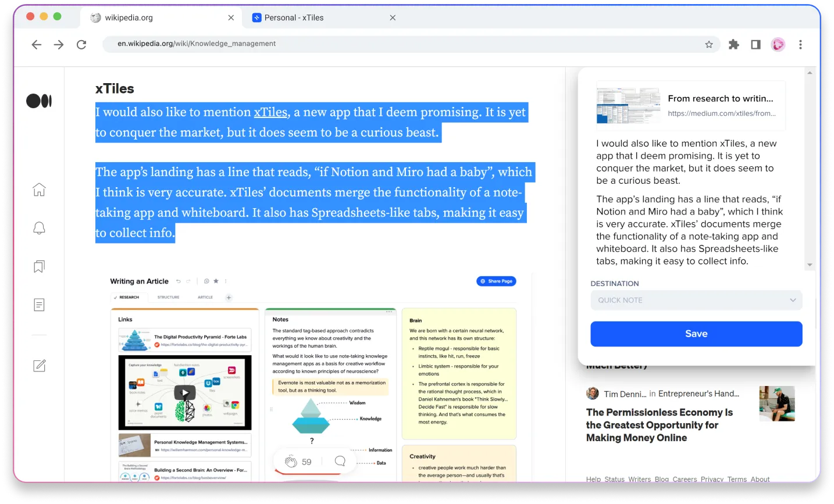Click the Permissionless Economy article thumbnail
This screenshot has height=504, width=834.
point(777,403)
